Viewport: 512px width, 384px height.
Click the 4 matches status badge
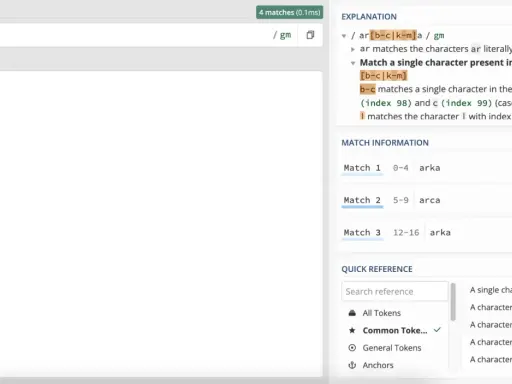click(x=289, y=12)
